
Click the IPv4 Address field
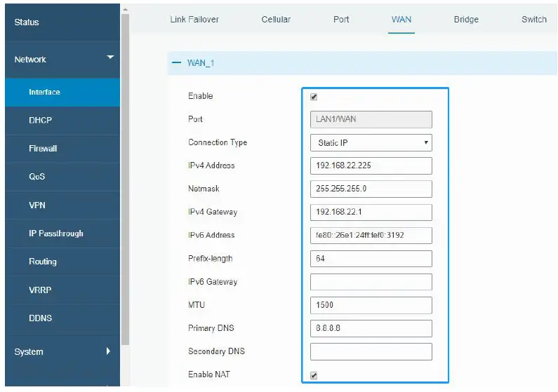[x=371, y=166]
